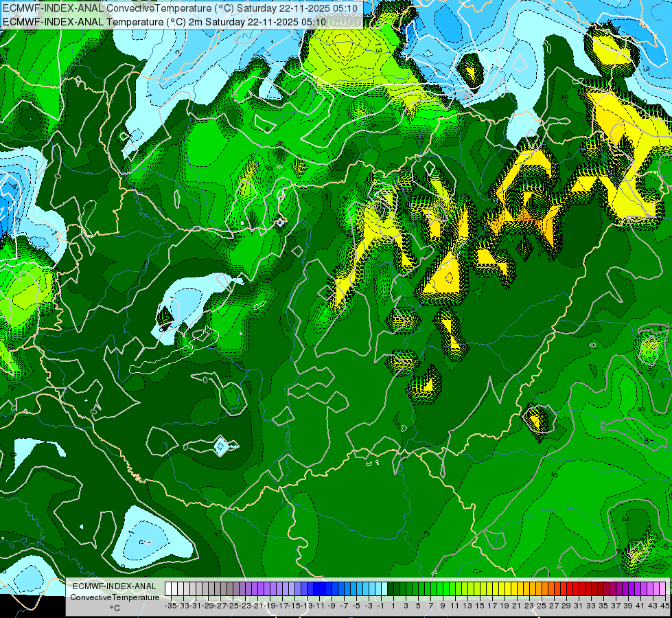Click the contour label 13 on the map
The width and height of the screenshot is (672, 618).
pyautogui.click(x=378, y=47)
